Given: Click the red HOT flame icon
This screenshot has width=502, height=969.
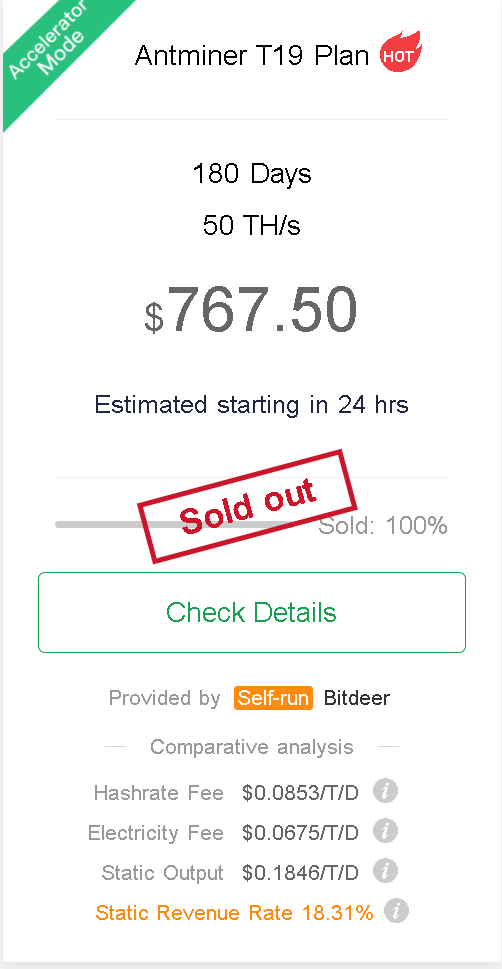Looking at the screenshot, I should click(x=401, y=52).
